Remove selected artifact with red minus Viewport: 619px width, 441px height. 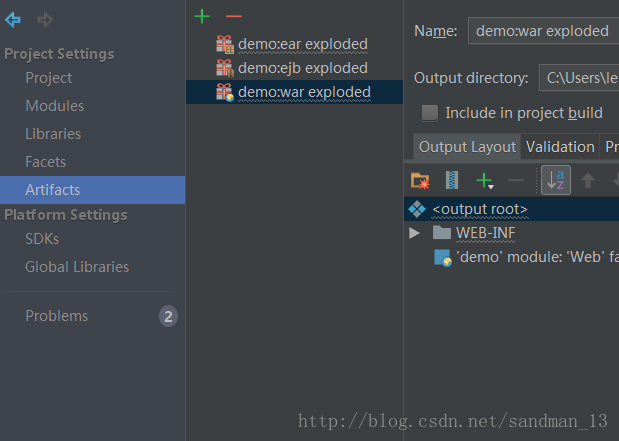[x=234, y=16]
